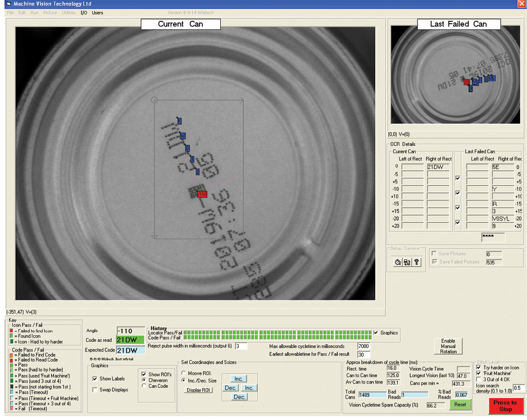The height and width of the screenshot is (420, 527).
Task: Toggle Try harder on Icon checkbox
Action: (x=479, y=368)
